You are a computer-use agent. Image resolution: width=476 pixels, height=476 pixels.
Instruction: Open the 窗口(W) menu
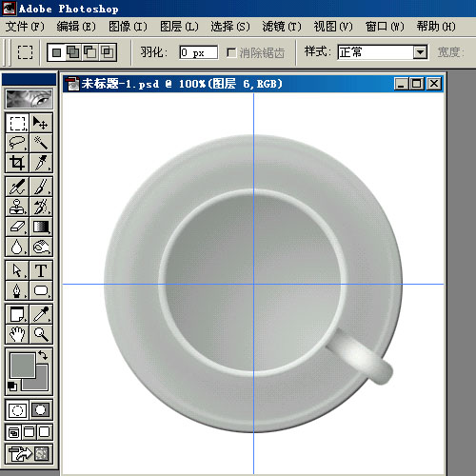[x=385, y=27]
